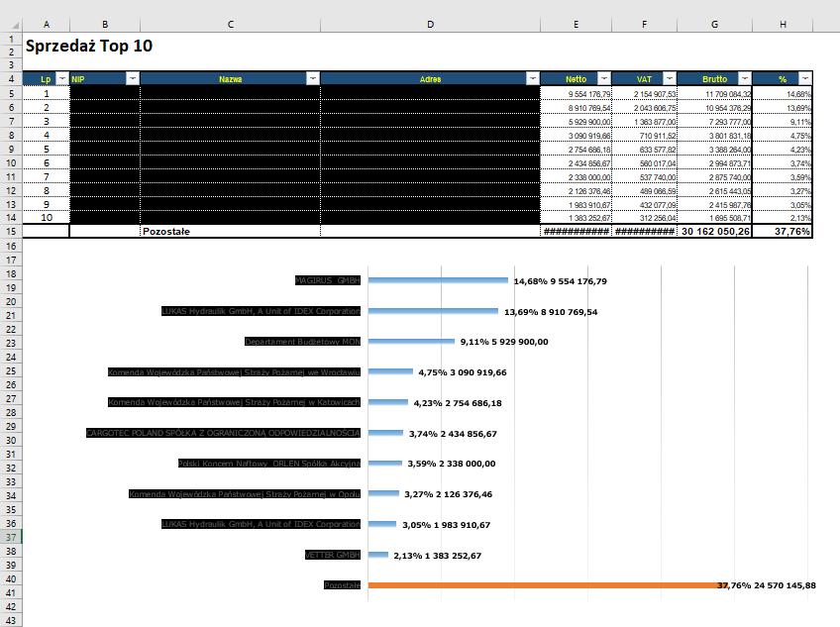The image size is (840, 627).
Task: Select column A header
Action: pos(47,24)
